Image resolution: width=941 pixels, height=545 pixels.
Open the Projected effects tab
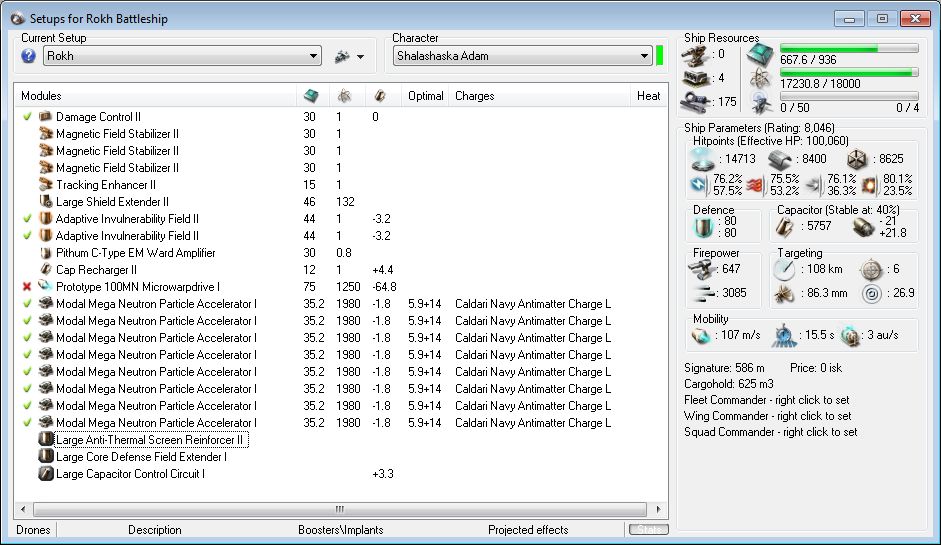tap(528, 529)
